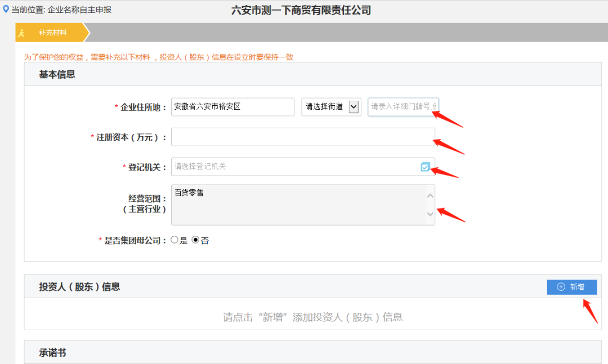Click the 投资人（股东）信息 section header
The width and height of the screenshot is (608, 364).
(x=79, y=287)
